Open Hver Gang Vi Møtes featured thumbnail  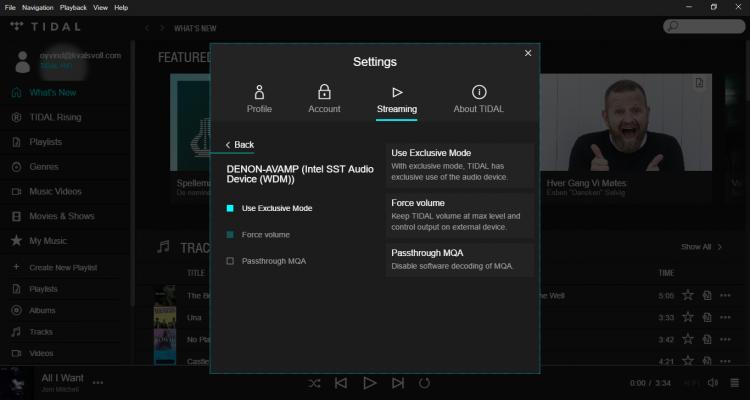tap(626, 122)
